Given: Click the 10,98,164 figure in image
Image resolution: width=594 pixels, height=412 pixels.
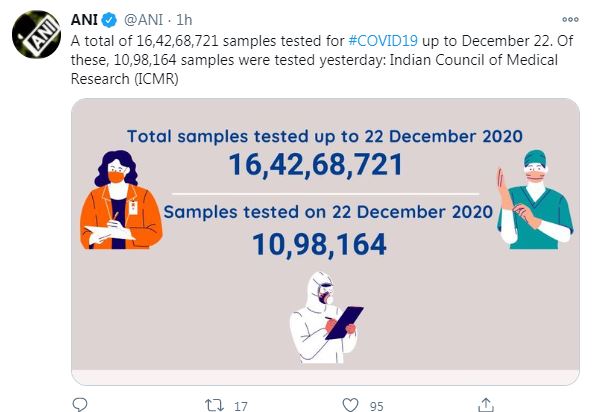Looking at the screenshot, I should click(319, 245).
